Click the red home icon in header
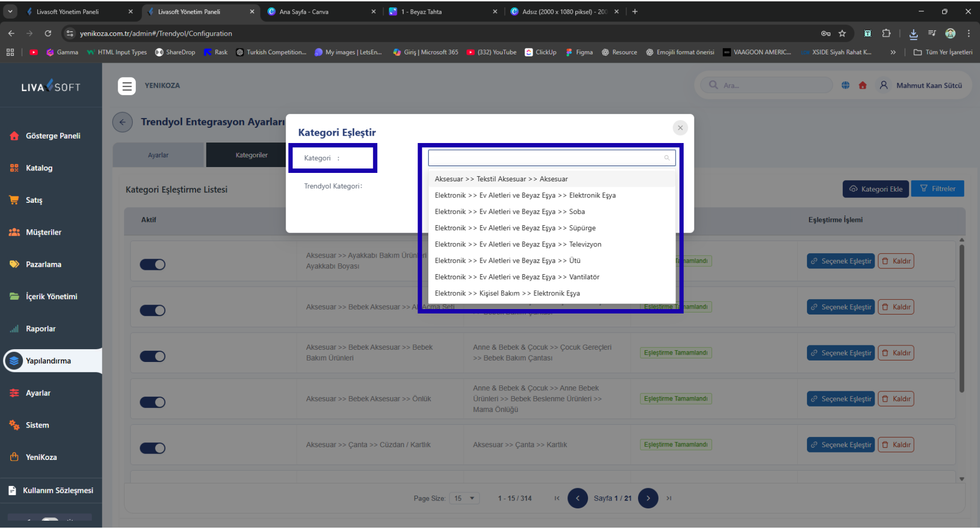Screen dimensions: 980x529 [862, 85]
